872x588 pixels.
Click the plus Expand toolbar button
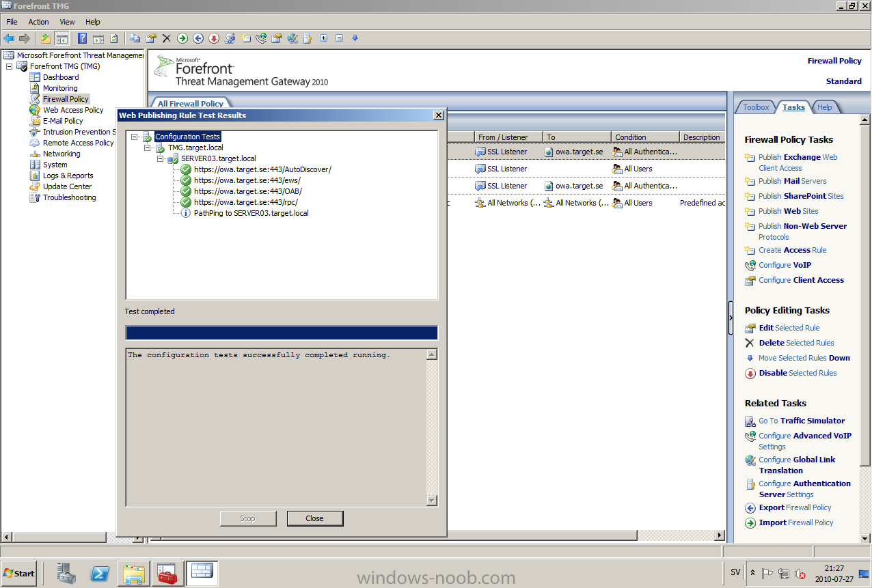[x=324, y=38]
